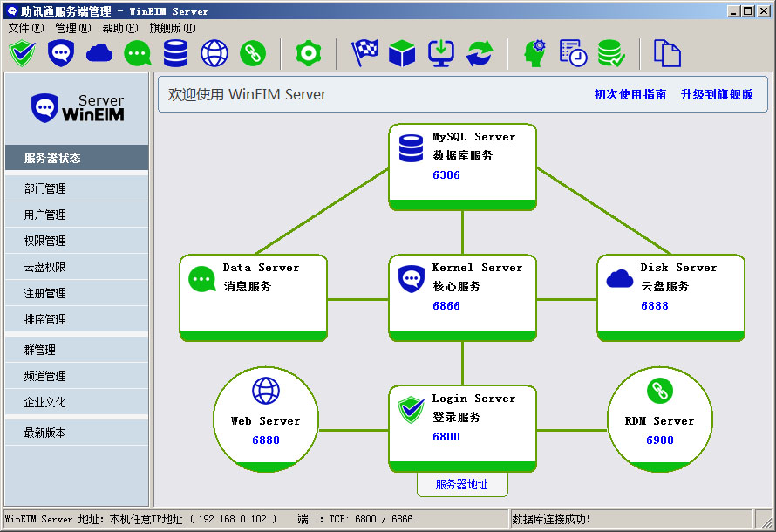Image resolution: width=776 pixels, height=532 pixels.
Task: Click the WinEIM Server logo in sidebar
Action: (78, 108)
